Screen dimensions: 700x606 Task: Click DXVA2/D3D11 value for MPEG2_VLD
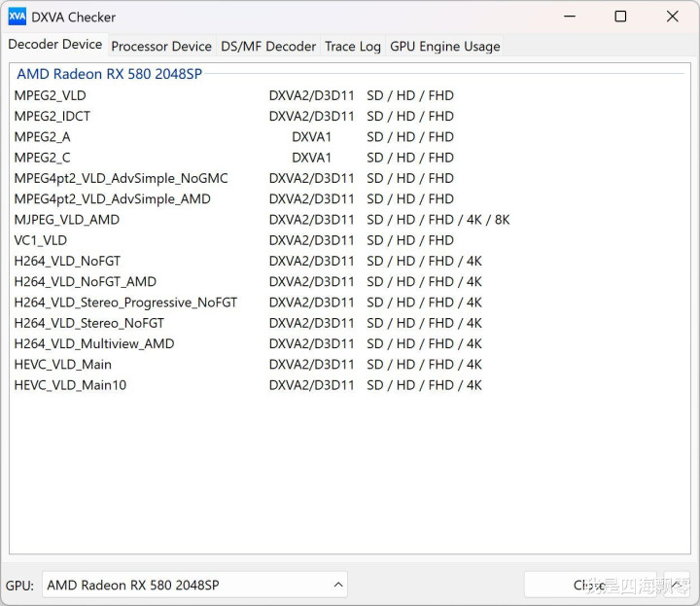point(311,95)
